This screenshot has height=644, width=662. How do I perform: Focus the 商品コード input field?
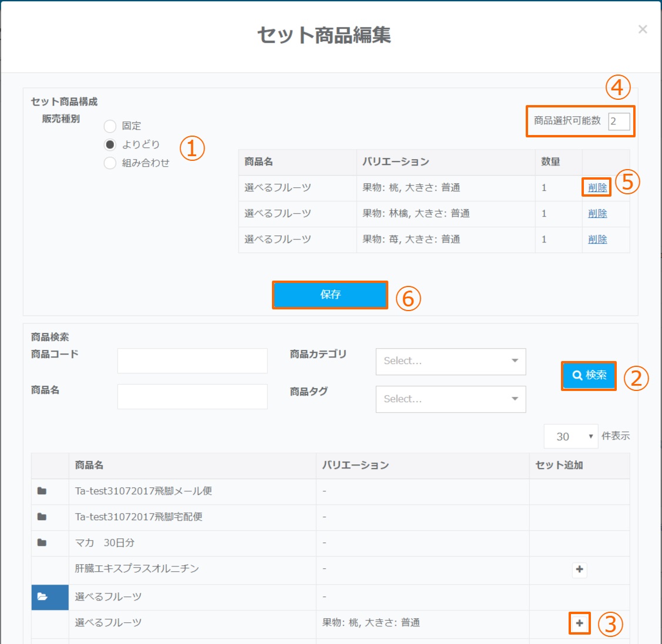(192, 360)
